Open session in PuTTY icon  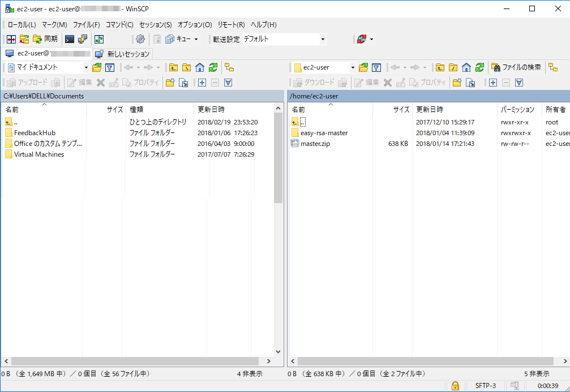click(x=83, y=39)
